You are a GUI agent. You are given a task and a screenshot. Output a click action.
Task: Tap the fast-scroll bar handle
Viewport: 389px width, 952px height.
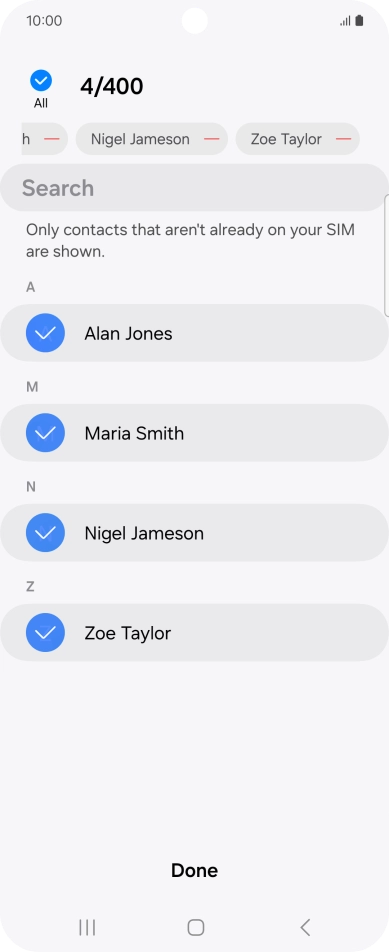(x=387, y=255)
